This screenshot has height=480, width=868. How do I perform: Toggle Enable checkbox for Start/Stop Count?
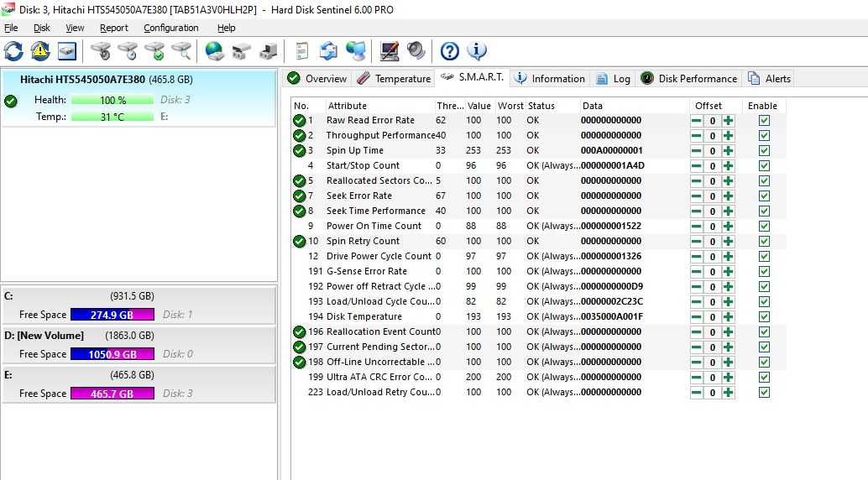(764, 165)
